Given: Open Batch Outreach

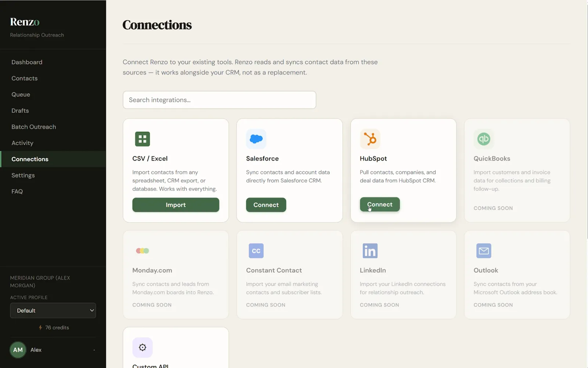Looking at the screenshot, I should [53, 127].
